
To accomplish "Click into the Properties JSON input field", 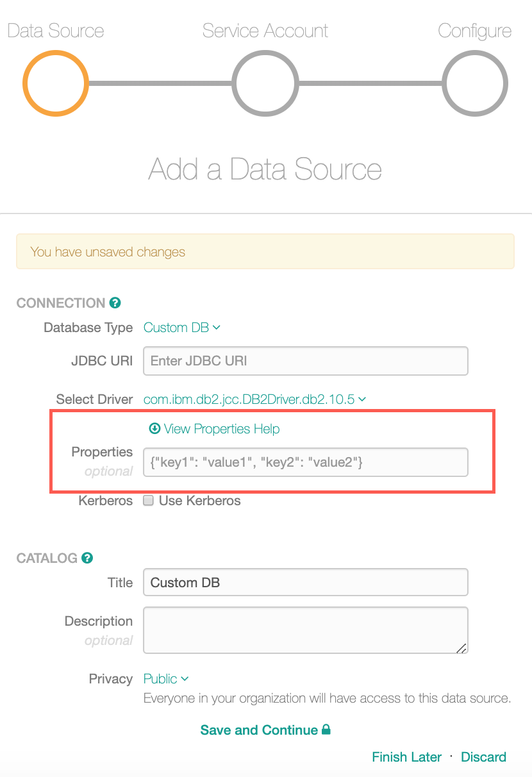I will [x=306, y=462].
